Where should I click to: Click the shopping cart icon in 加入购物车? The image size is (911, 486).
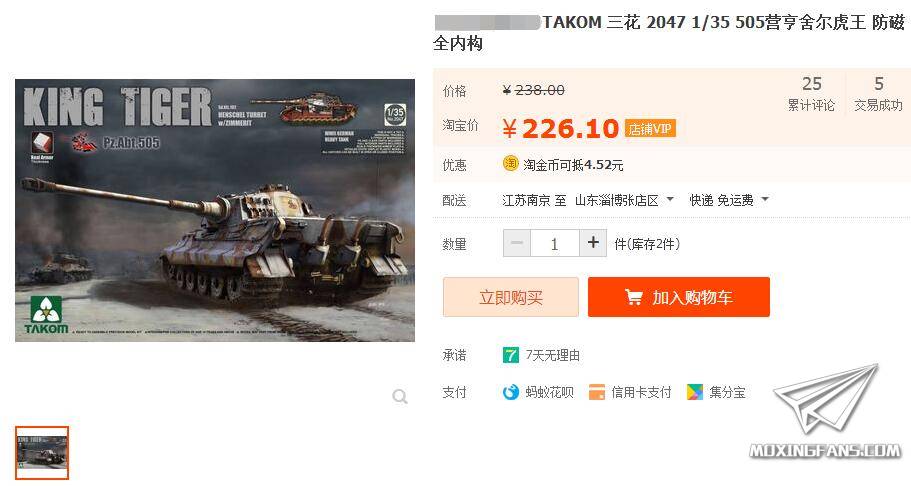tap(633, 297)
